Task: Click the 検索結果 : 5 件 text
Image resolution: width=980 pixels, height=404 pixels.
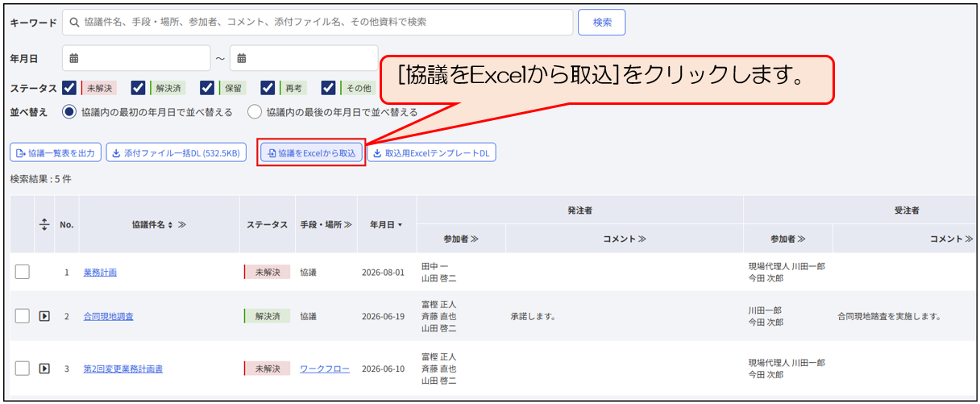Action: [40, 179]
